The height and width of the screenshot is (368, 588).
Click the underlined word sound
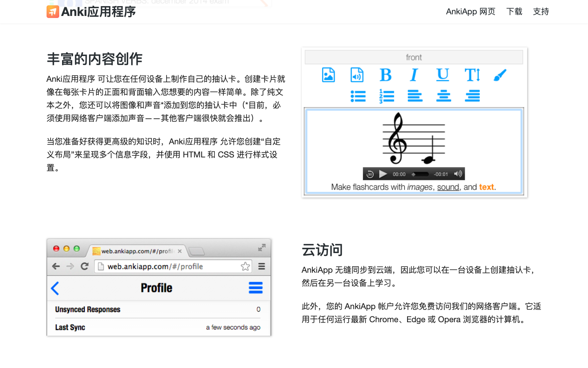448,187
